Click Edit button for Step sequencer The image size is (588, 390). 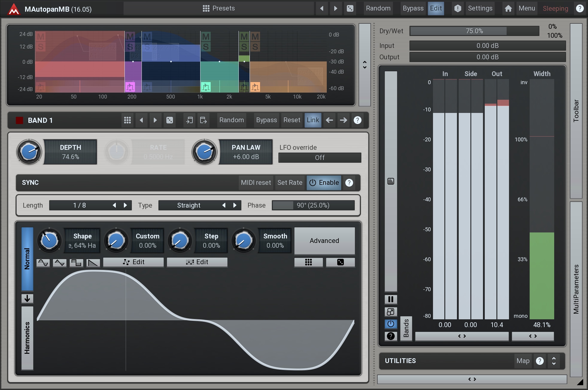[197, 262]
